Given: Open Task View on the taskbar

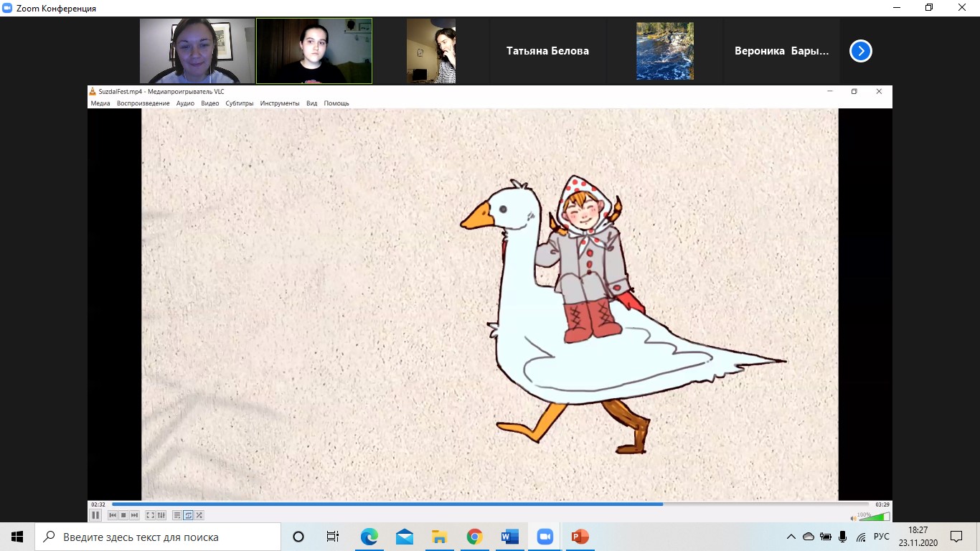Looking at the screenshot, I should click(333, 537).
